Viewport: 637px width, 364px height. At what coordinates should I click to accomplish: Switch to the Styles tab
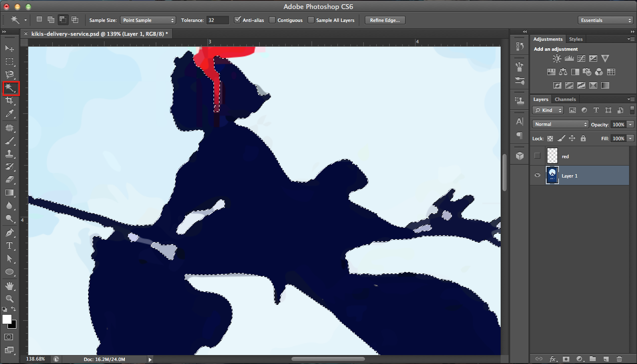(x=576, y=39)
